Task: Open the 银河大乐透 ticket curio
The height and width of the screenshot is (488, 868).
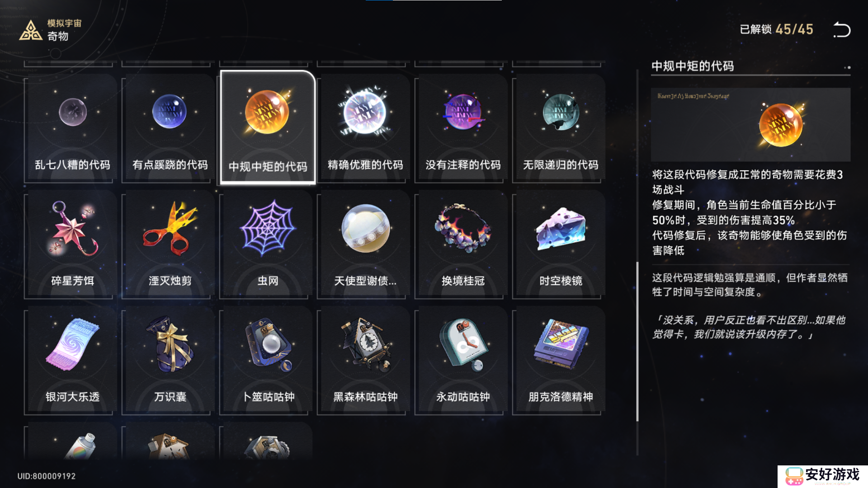Action: (x=72, y=361)
